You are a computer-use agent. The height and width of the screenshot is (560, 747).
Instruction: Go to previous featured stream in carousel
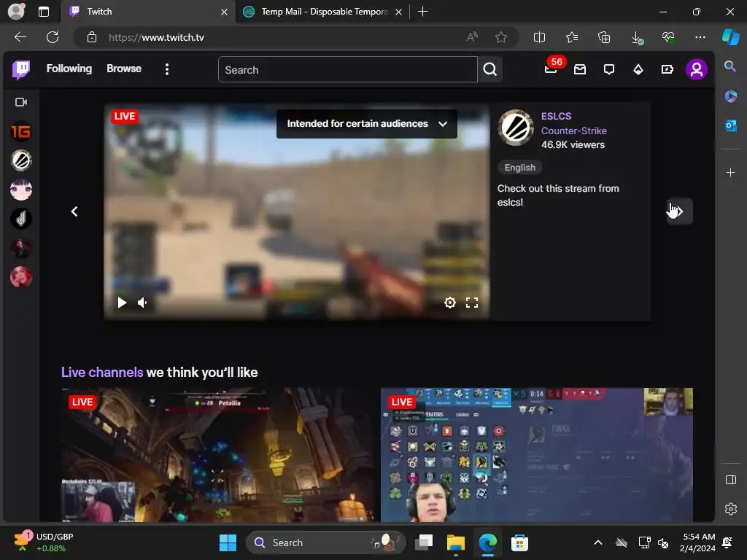(74, 211)
